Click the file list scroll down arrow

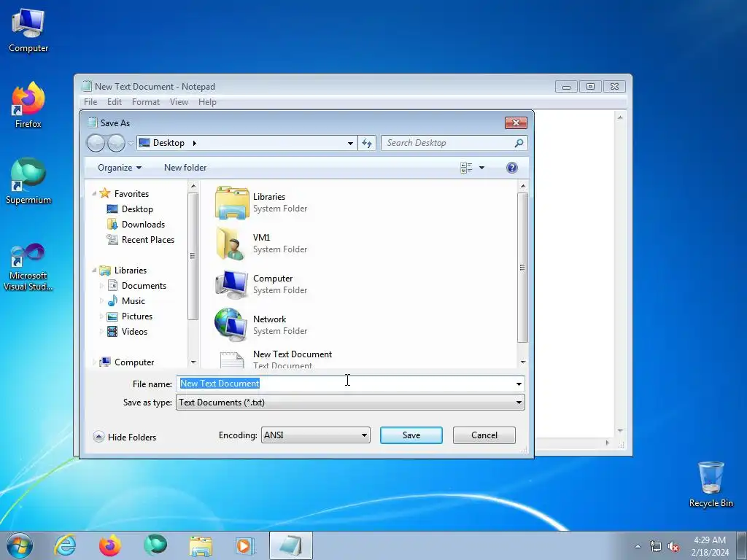coord(523,362)
